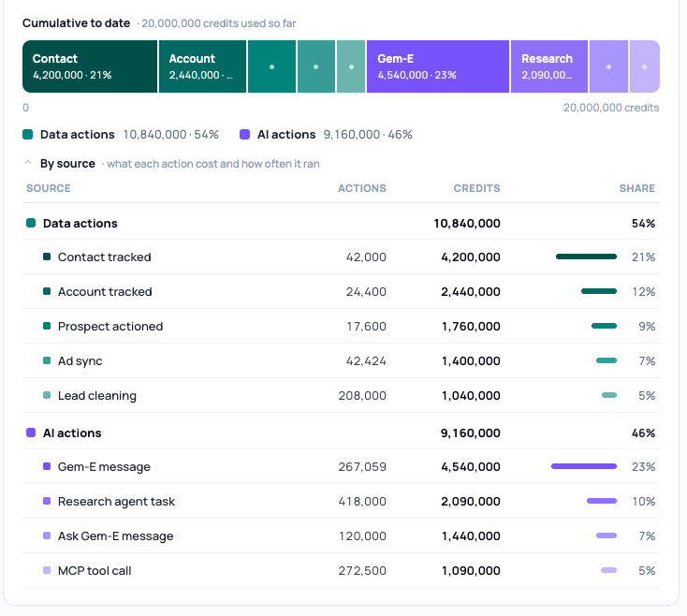Click the Prospect actioned row label
The width and height of the screenshot is (687, 616).
(x=110, y=327)
